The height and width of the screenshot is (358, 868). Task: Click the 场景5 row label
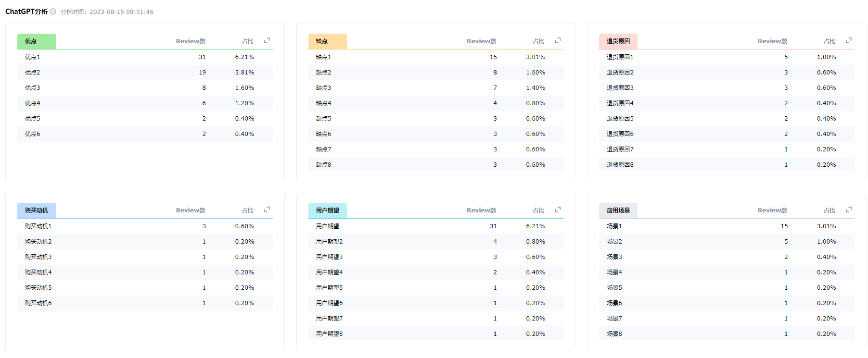point(614,288)
